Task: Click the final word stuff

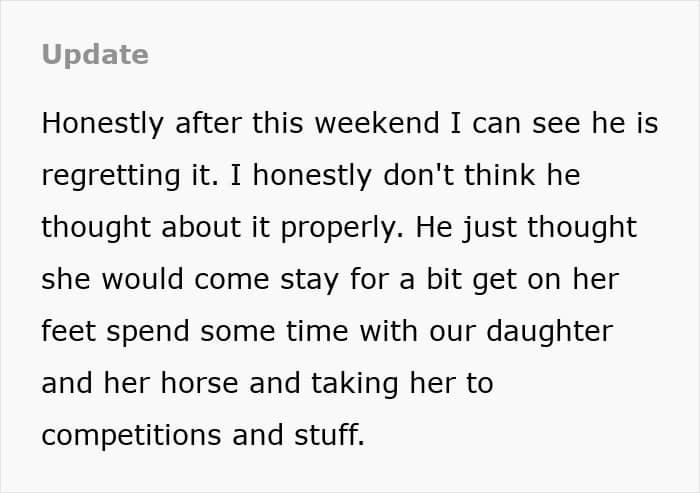Action: pyautogui.click(x=329, y=435)
